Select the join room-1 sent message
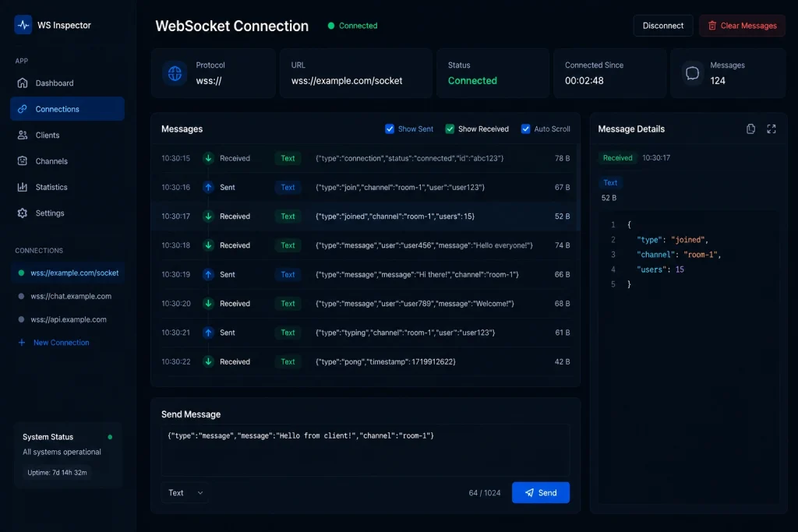798x532 pixels. [365, 187]
